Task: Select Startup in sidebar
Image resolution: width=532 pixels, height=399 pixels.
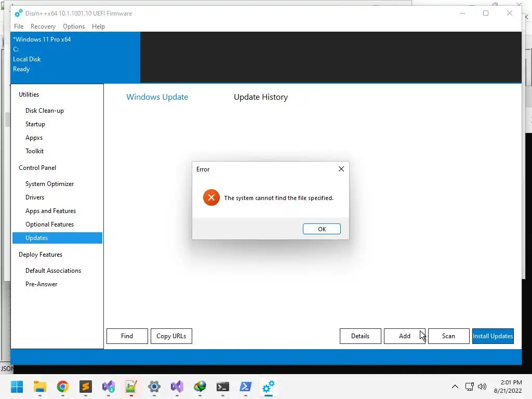Action: tap(35, 124)
